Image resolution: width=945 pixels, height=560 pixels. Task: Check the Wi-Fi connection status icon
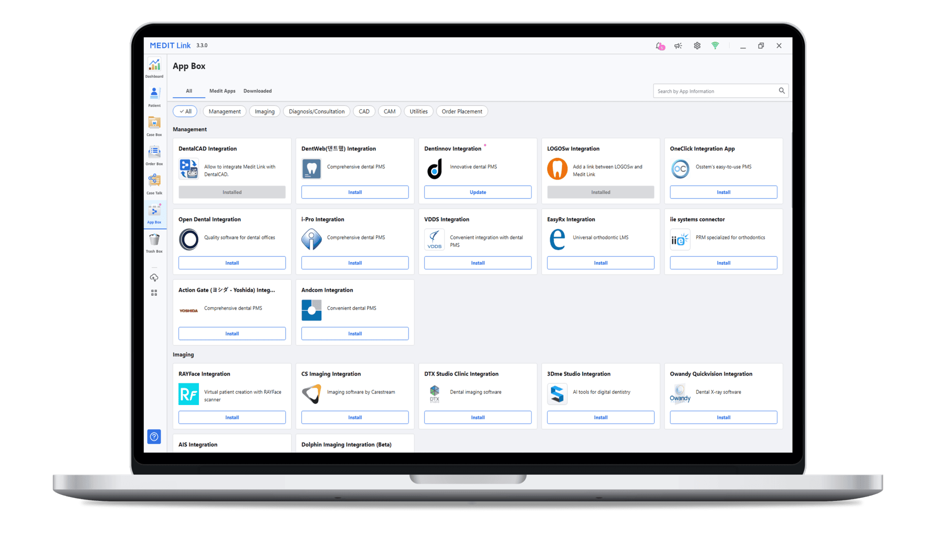[715, 46]
